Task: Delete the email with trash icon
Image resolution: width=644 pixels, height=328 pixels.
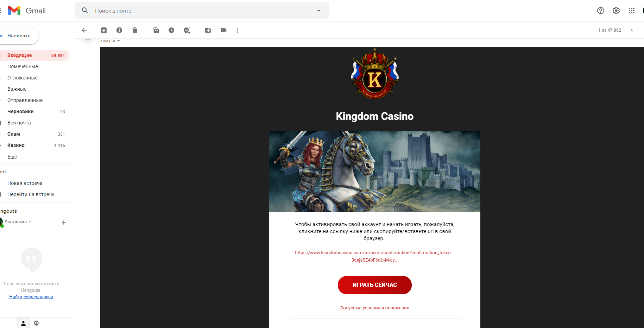Action: click(x=135, y=30)
